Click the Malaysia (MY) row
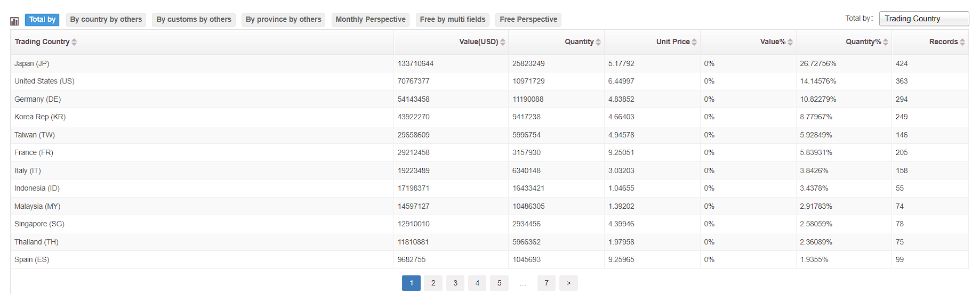Image resolution: width=980 pixels, height=294 pixels. click(x=489, y=206)
